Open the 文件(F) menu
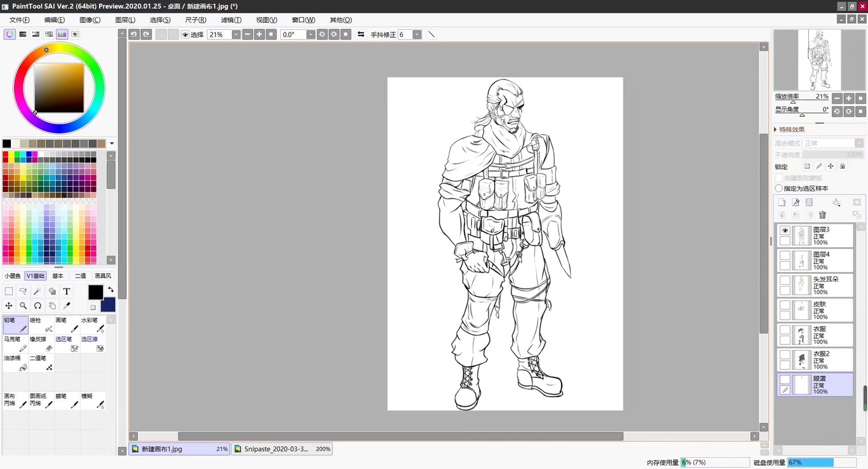This screenshot has width=868, height=469. [x=19, y=20]
